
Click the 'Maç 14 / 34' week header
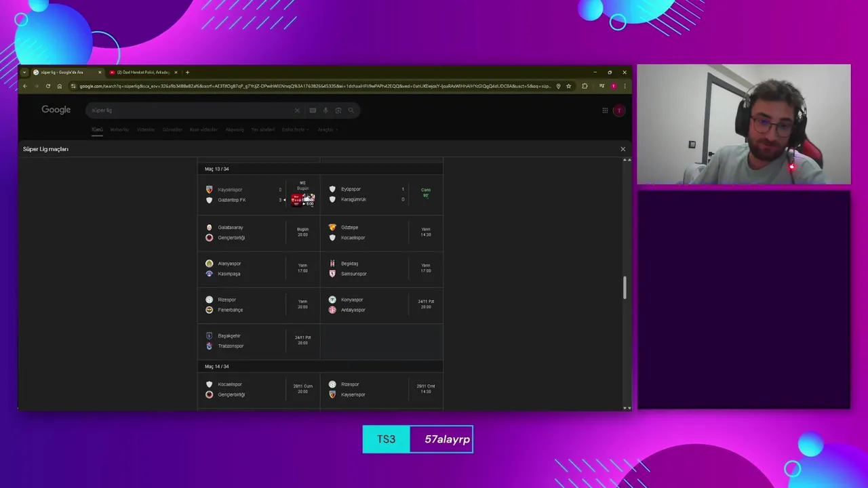coord(217,367)
